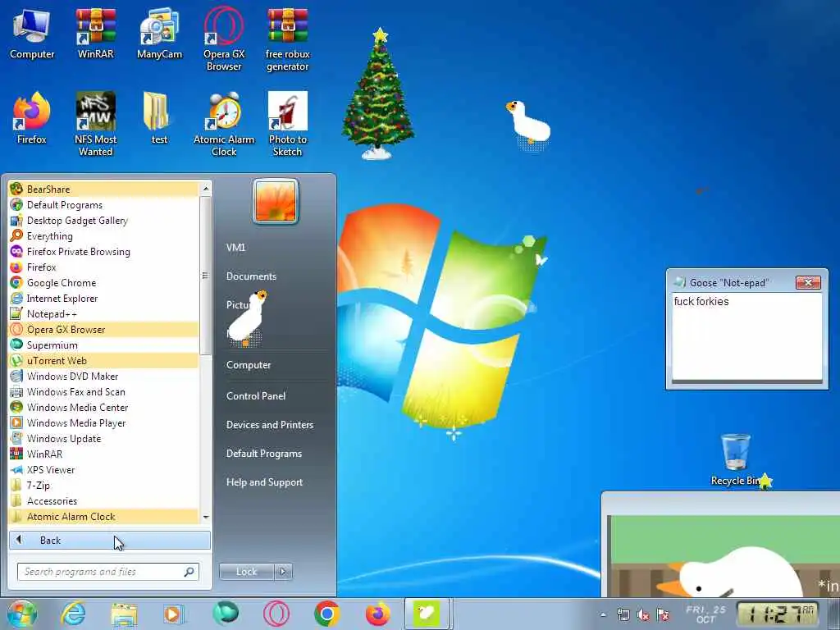The width and height of the screenshot is (840, 630).
Task: Open XPS Viewer from the programs list
Action: [x=103, y=469]
